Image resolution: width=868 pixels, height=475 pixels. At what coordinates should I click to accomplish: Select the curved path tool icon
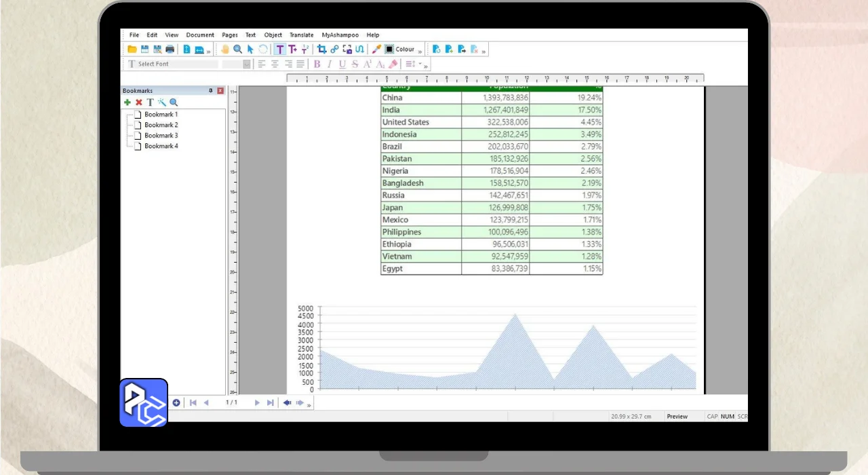point(359,49)
